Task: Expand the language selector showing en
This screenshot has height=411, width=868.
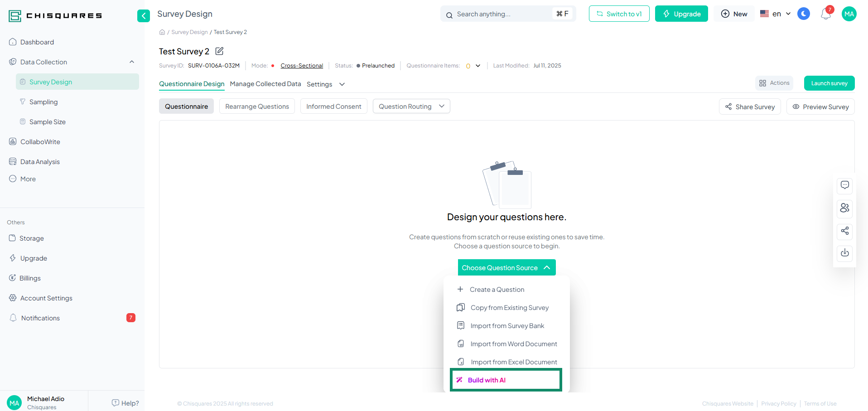Action: pyautogui.click(x=776, y=14)
